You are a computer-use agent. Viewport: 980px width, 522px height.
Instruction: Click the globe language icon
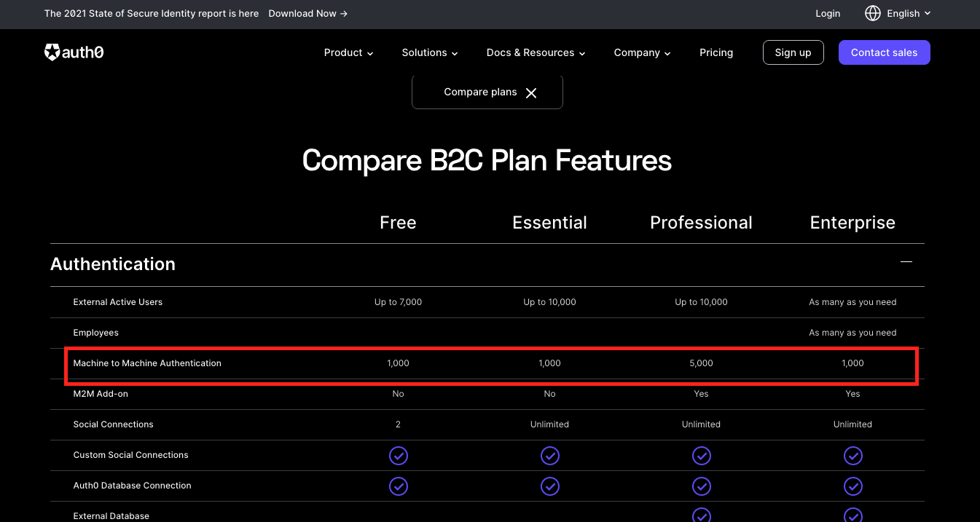pos(872,13)
